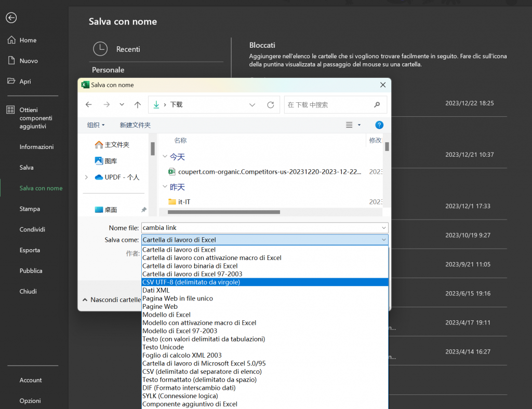Open the Home screen in Excel backstage
The width and height of the screenshot is (532, 409).
coord(29,40)
